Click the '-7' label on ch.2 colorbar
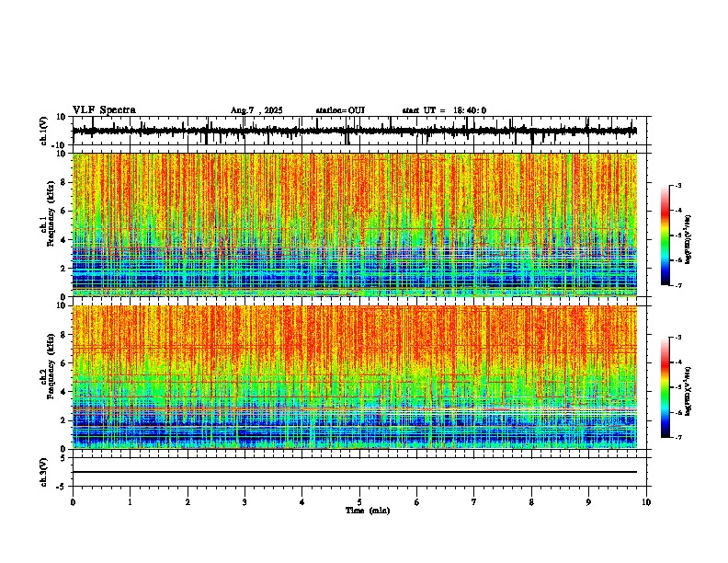 click(x=678, y=438)
